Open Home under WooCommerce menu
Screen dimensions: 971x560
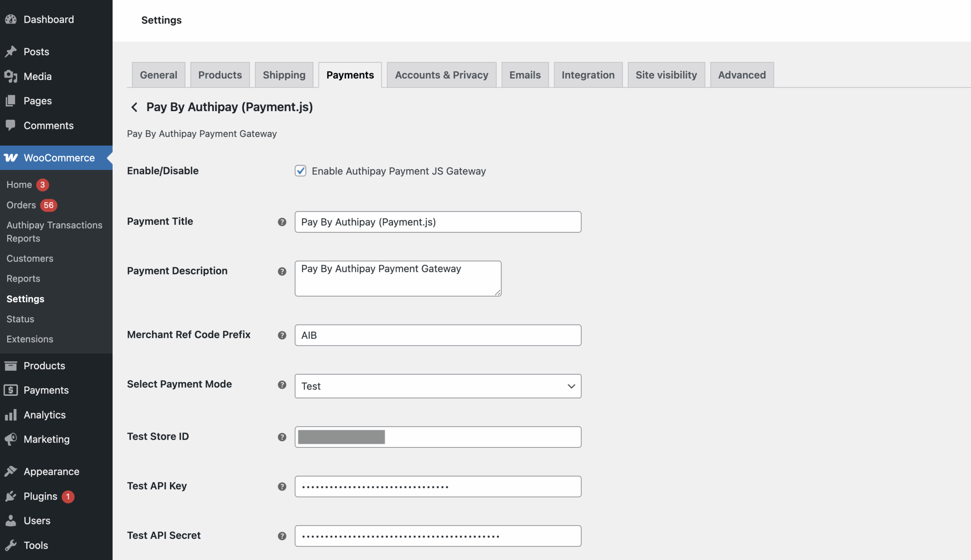point(19,185)
